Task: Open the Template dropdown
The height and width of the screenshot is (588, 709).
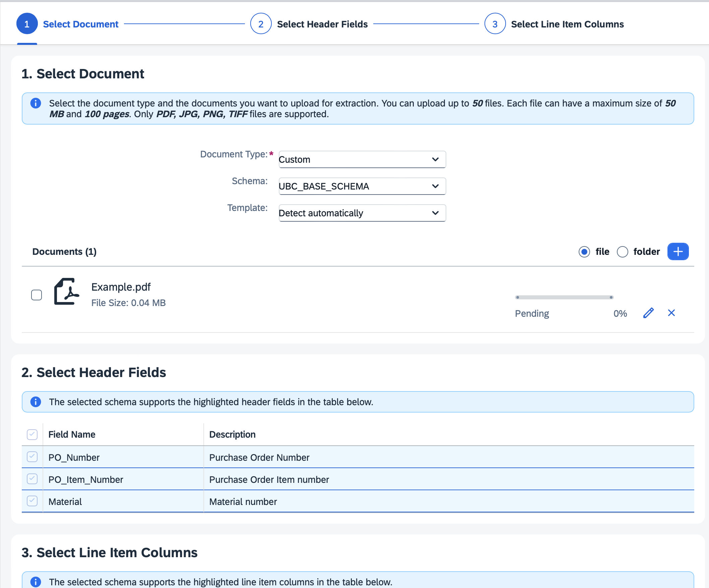Action: click(362, 213)
